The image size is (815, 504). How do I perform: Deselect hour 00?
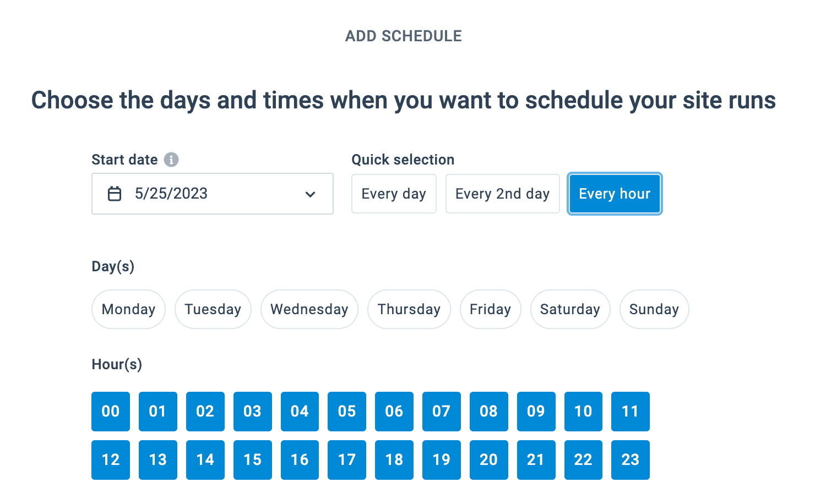[111, 412]
